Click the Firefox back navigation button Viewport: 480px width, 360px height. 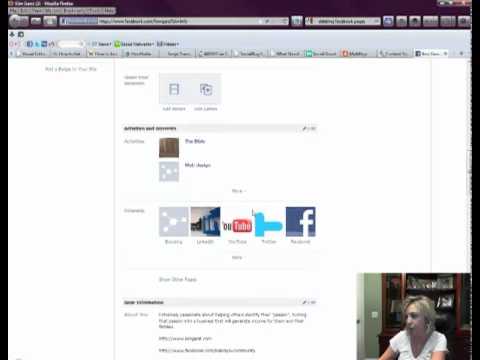[15, 21]
